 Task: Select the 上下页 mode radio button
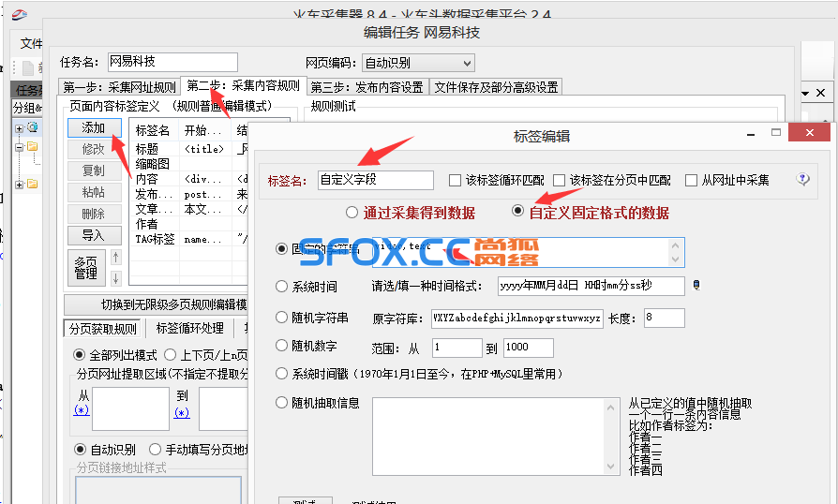170,354
